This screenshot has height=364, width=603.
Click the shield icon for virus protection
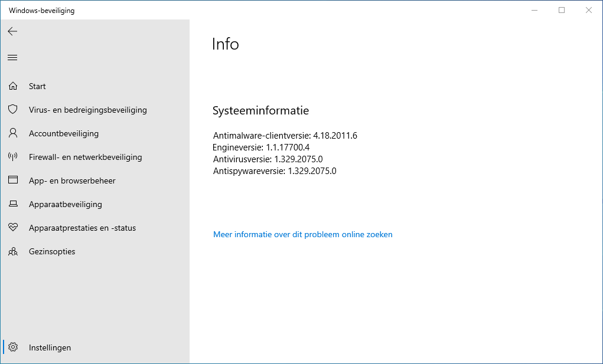tap(13, 110)
